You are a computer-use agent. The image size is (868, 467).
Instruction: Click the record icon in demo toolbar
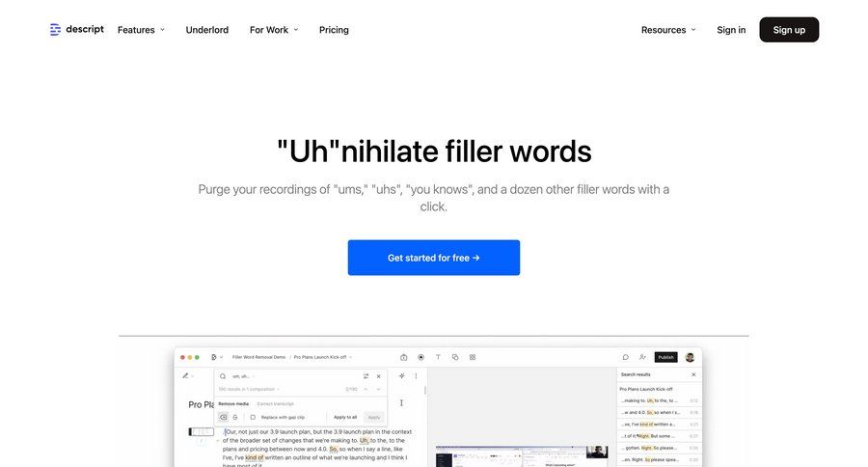coord(420,357)
